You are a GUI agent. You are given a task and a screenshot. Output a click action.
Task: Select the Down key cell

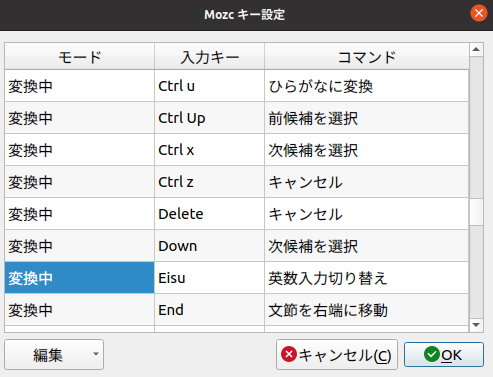click(209, 246)
